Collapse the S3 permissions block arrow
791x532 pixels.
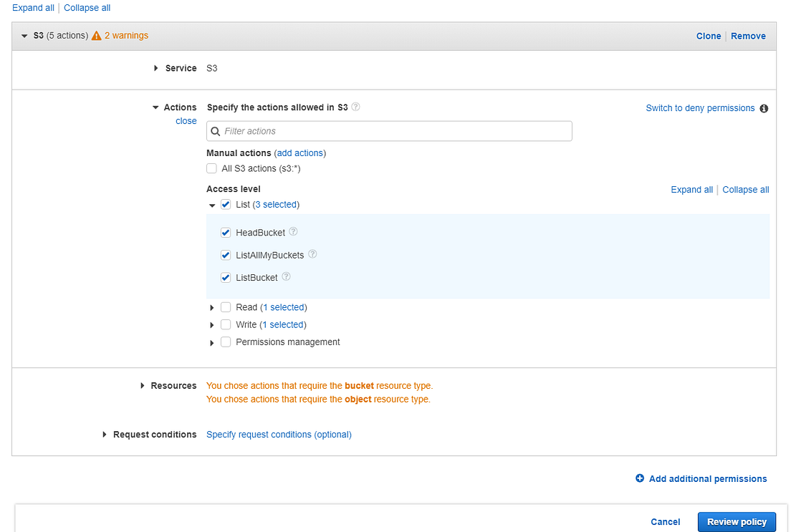(25, 36)
